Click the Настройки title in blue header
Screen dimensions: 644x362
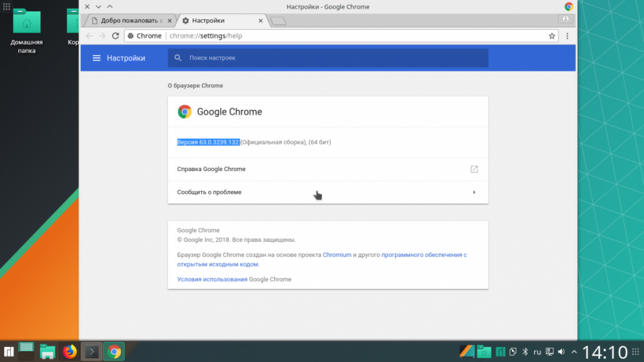tap(126, 58)
